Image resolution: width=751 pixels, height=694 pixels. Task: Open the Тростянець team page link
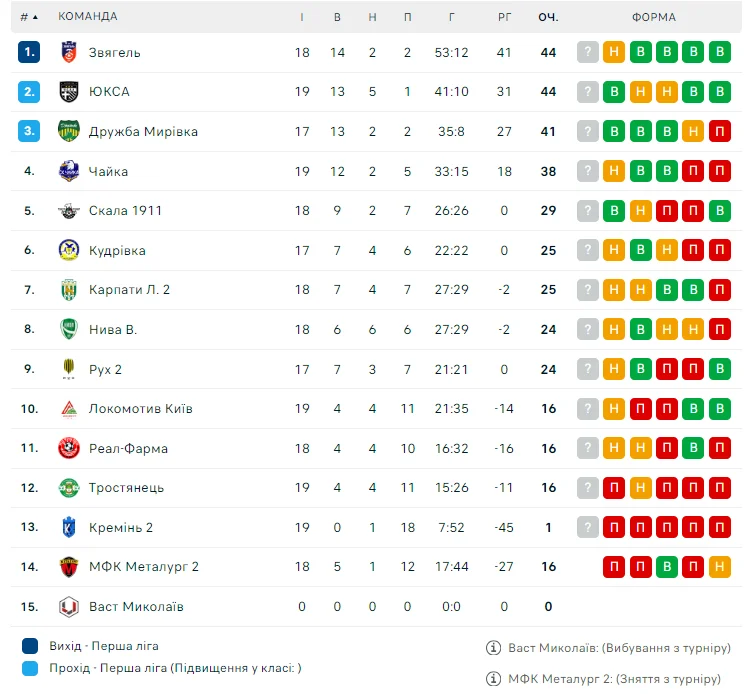[126, 487]
